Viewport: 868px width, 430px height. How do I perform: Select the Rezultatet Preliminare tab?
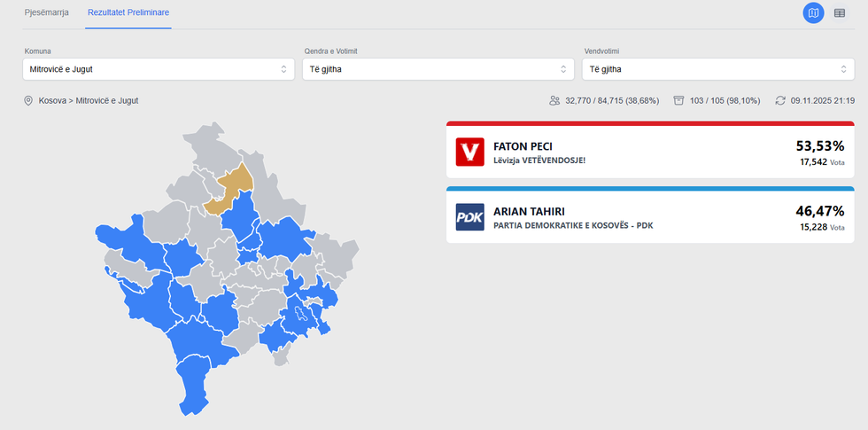[x=128, y=13]
